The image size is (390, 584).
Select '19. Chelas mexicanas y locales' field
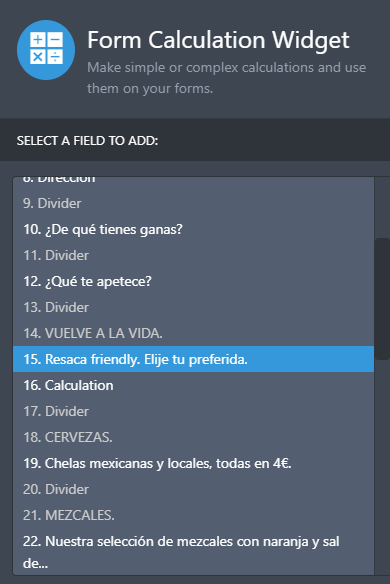tap(193, 463)
